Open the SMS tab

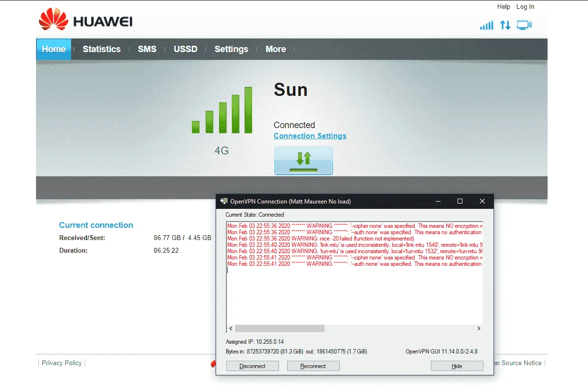[147, 49]
